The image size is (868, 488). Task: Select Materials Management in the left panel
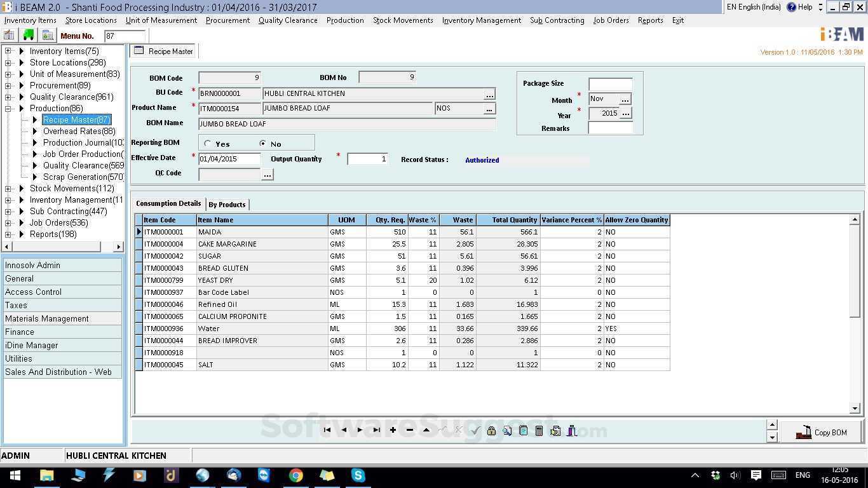pyautogui.click(x=46, y=318)
